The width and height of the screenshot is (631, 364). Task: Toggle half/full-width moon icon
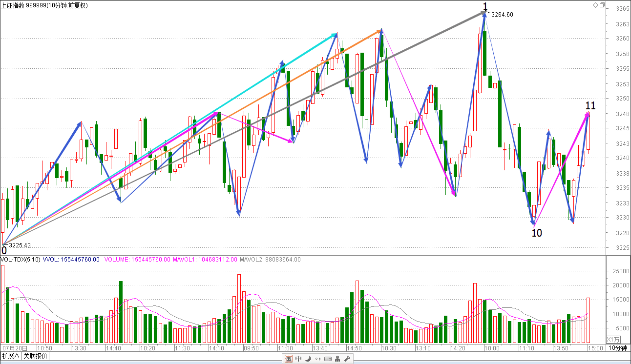tap(308, 359)
